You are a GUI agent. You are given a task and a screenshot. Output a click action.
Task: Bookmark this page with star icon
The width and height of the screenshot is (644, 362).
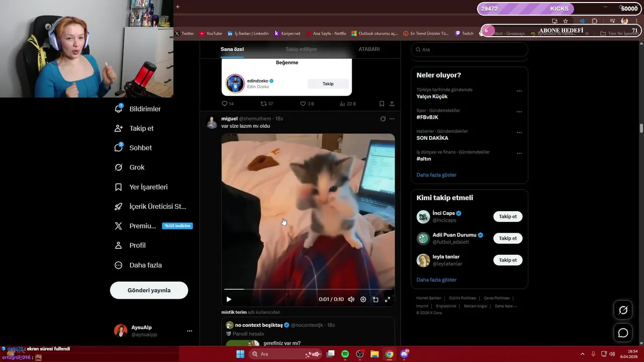pyautogui.click(x=566, y=21)
